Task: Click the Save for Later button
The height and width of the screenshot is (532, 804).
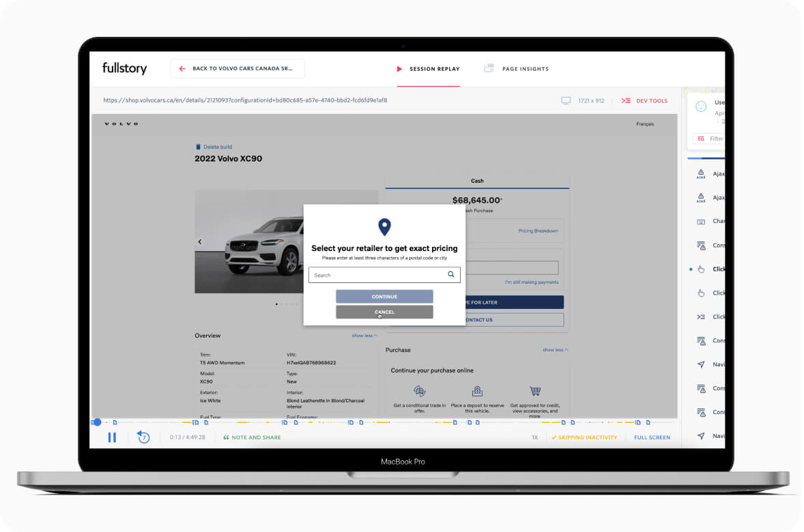Action: click(515, 302)
